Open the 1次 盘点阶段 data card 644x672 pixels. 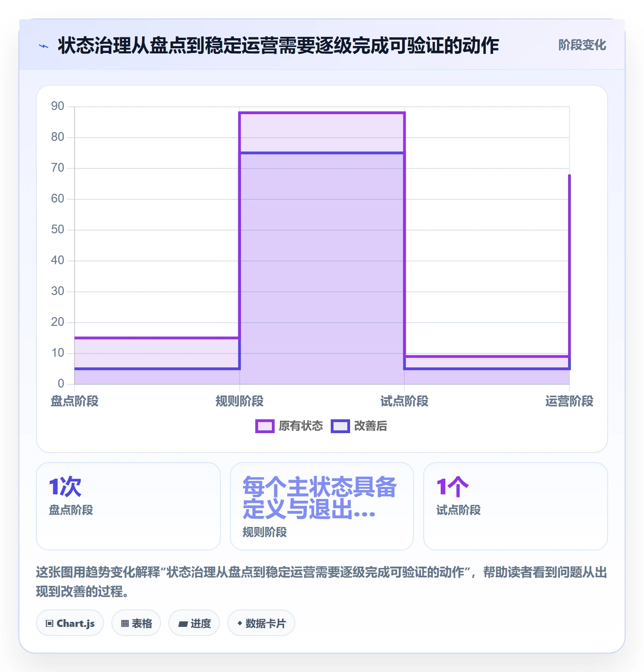pyautogui.click(x=128, y=506)
